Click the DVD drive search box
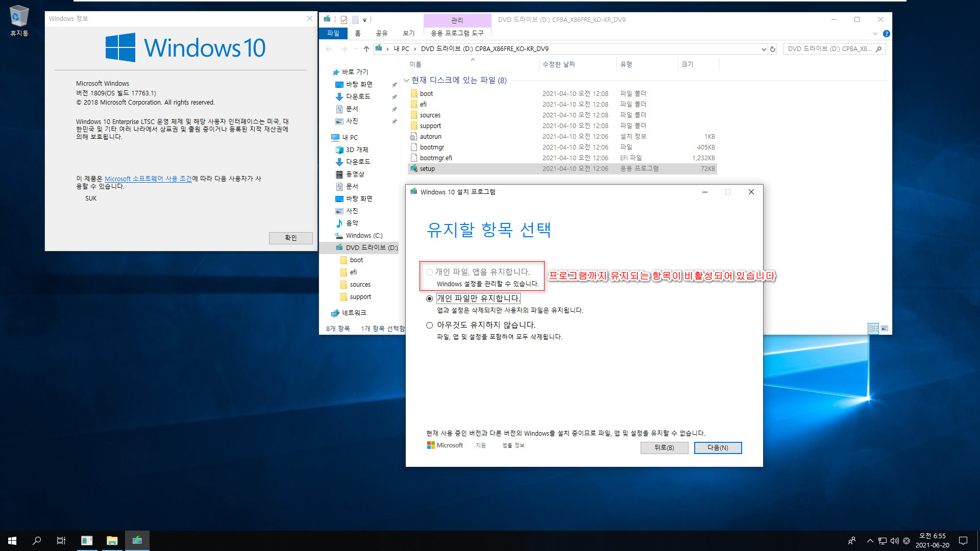The width and height of the screenshot is (980, 551). (834, 49)
